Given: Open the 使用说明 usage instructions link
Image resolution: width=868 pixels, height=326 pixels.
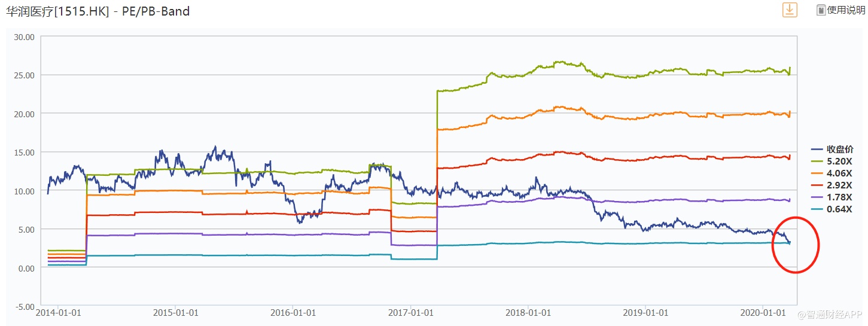Looking at the screenshot, I should pyautogui.click(x=846, y=10).
